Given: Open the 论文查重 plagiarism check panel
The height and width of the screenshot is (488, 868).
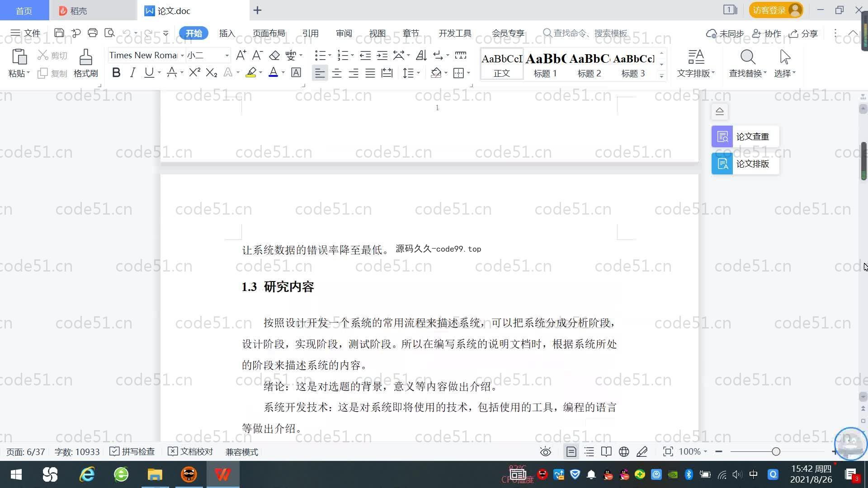Looking at the screenshot, I should (x=745, y=136).
